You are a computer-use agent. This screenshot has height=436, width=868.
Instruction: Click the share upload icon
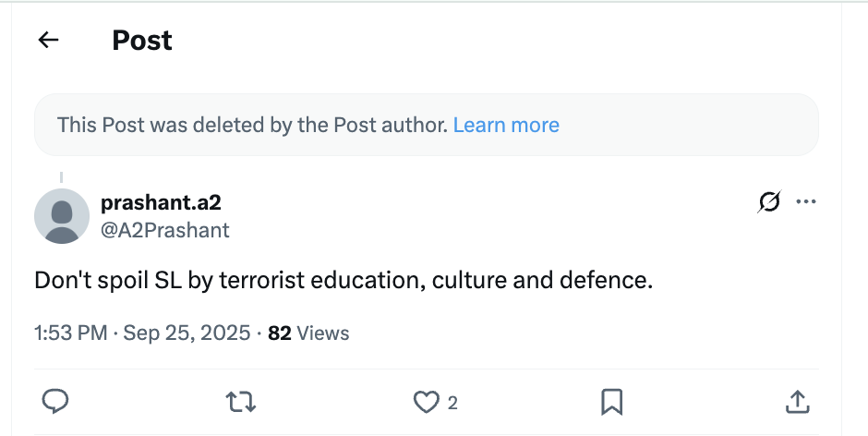[x=798, y=401]
